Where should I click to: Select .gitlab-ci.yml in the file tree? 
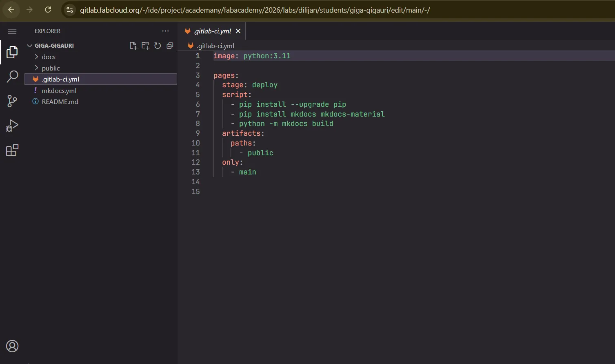point(101,79)
